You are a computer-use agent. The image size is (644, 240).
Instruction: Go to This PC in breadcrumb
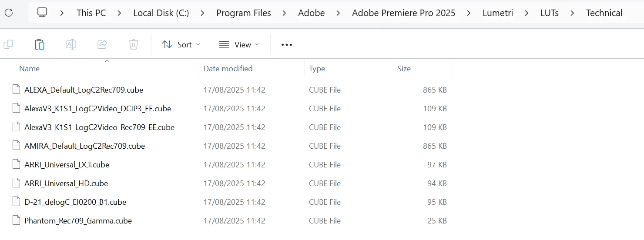[x=91, y=13]
